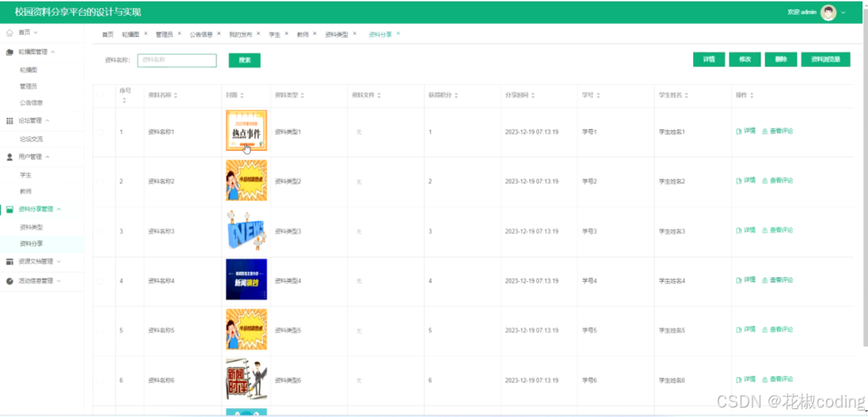Image resolution: width=868 pixels, height=417 pixels.
Task: Sort by 学号 column arrows
Action: pos(599,95)
